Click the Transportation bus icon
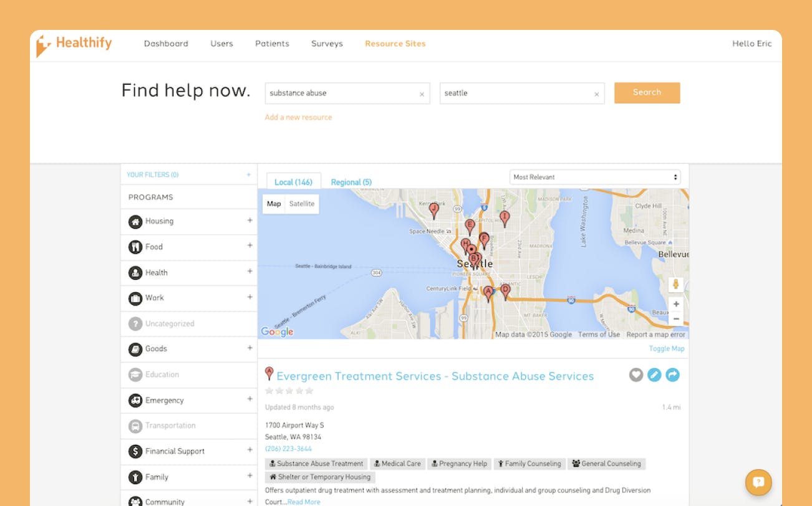812x506 pixels. coord(135,426)
